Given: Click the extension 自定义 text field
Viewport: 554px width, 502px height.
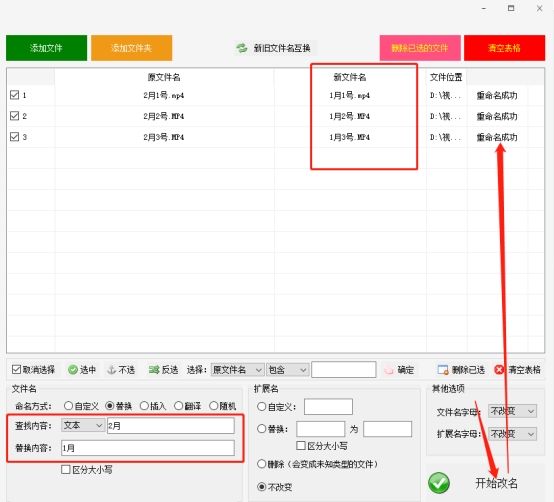Looking at the screenshot, I should pos(328,407).
